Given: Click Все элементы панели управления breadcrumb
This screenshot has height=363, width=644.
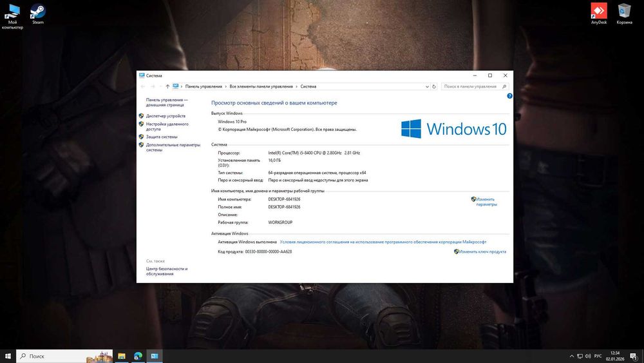Looking at the screenshot, I should pos(261,86).
